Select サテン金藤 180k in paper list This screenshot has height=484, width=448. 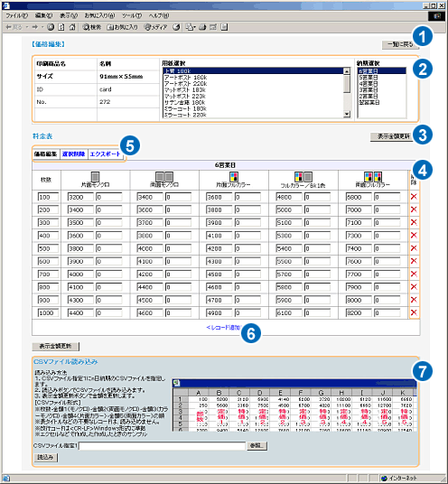click(253, 102)
